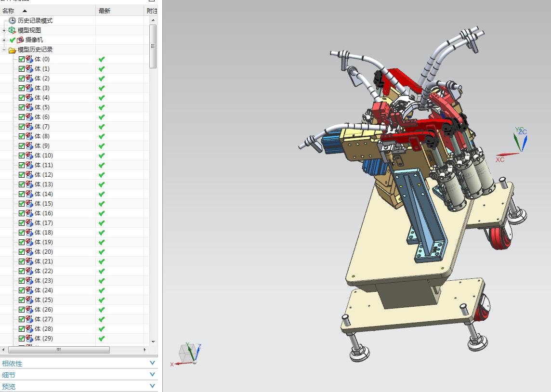Click the body feature icon of 体 (3)

click(29, 88)
